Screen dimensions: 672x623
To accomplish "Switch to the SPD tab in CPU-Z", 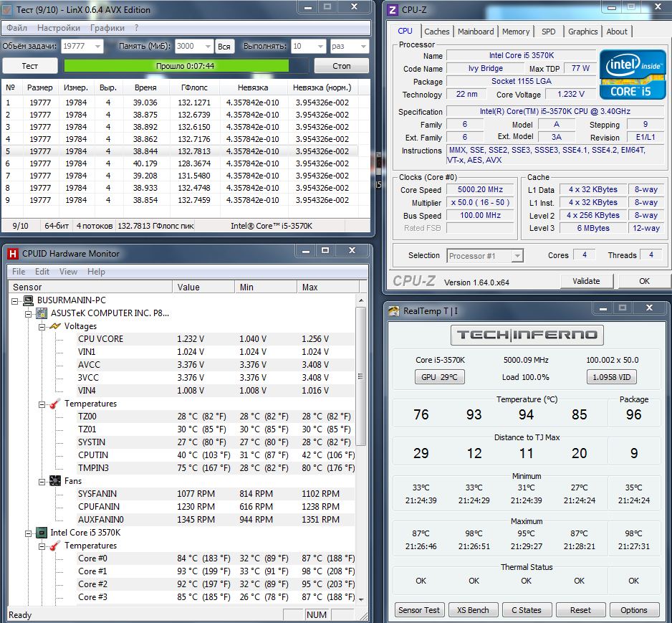I will point(548,32).
